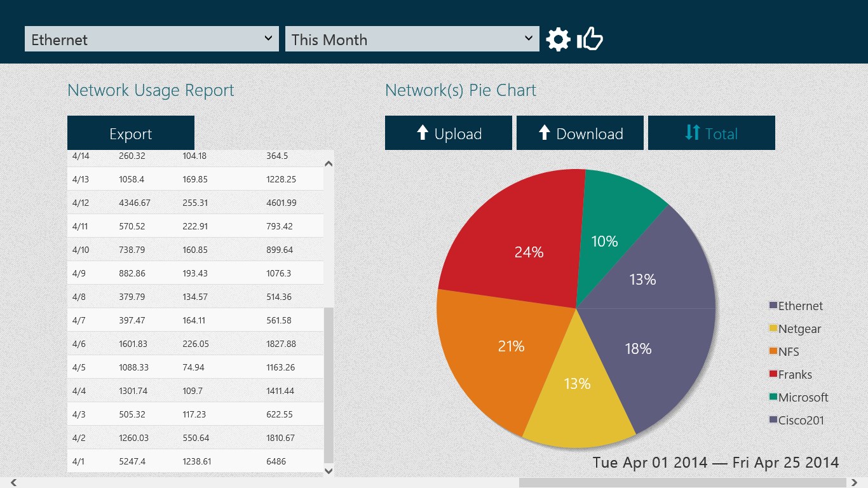868x488 pixels.
Task: Select the Franks red legend marker
Action: [773, 375]
